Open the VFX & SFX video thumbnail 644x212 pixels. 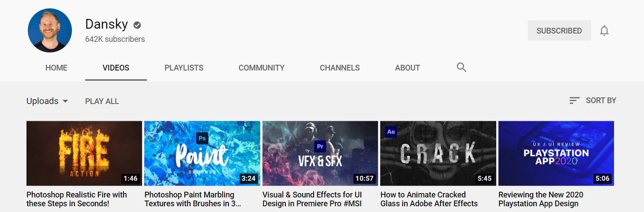pyautogui.click(x=320, y=153)
